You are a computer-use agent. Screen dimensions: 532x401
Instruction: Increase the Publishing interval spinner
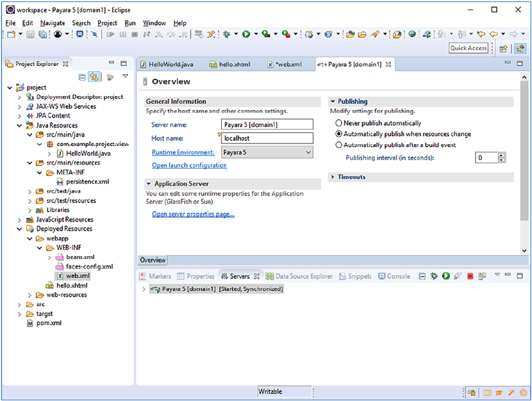(501, 155)
